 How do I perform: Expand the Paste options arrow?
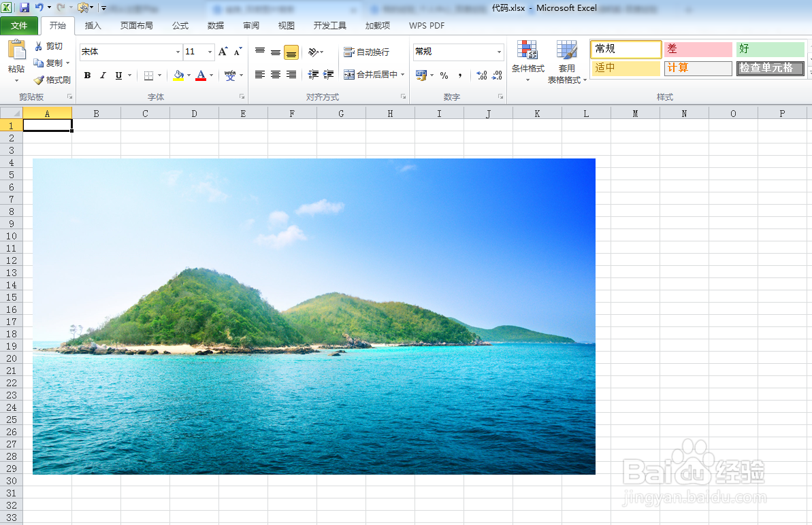click(16, 80)
